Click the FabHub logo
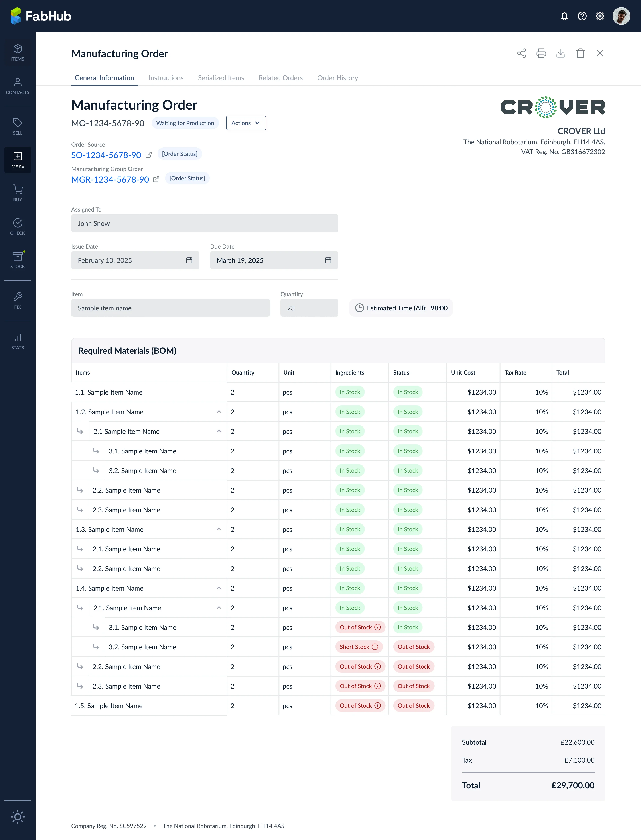 pyautogui.click(x=41, y=16)
